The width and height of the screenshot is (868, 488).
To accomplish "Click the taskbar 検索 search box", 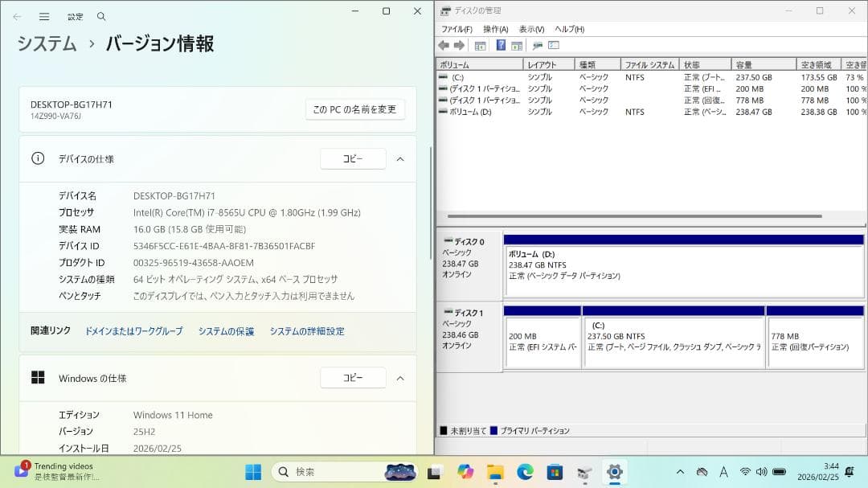I will point(344,472).
